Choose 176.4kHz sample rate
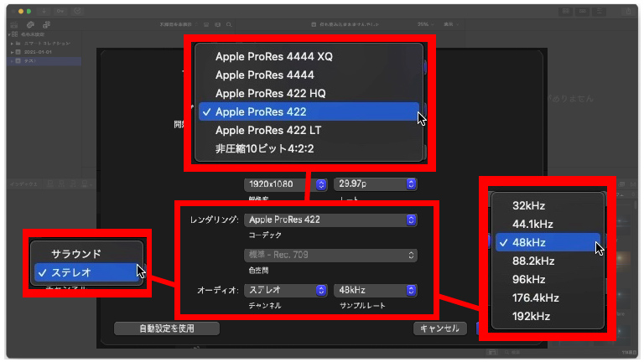The height and width of the screenshot is (362, 644). tap(548, 298)
